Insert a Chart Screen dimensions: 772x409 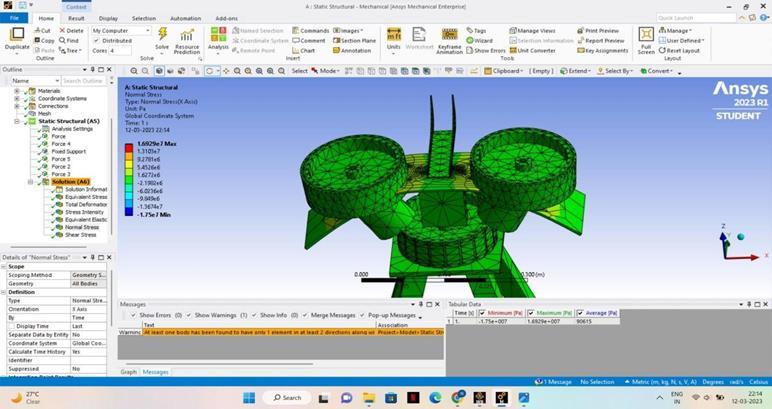pos(303,50)
